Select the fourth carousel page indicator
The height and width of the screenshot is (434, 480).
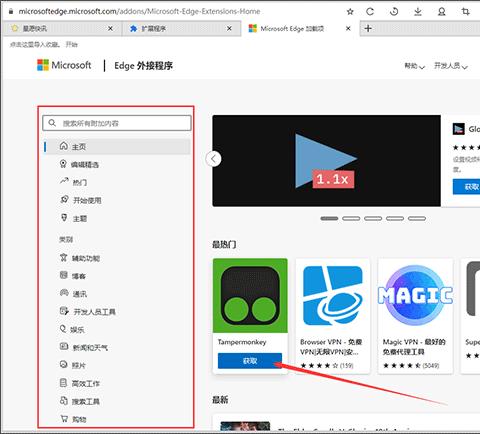tap(395, 218)
